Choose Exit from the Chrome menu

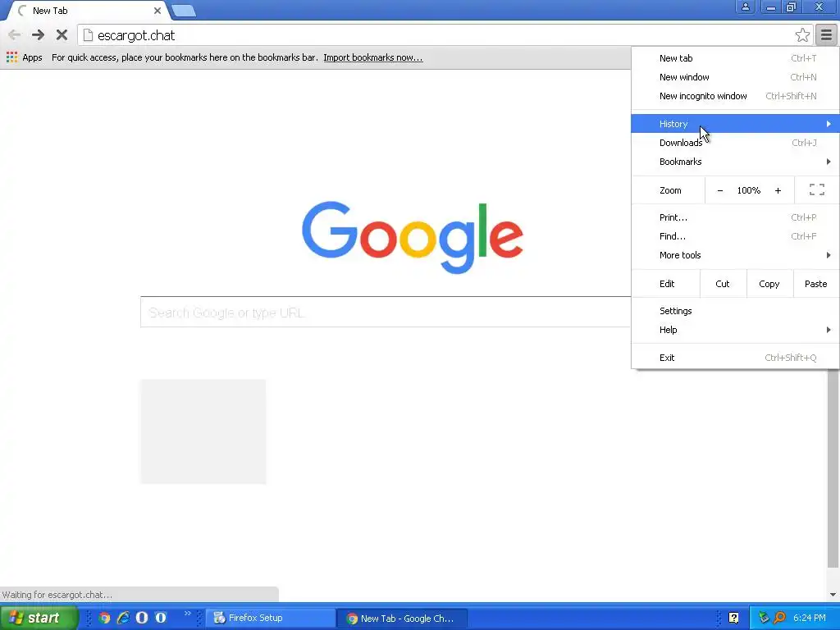point(735,358)
